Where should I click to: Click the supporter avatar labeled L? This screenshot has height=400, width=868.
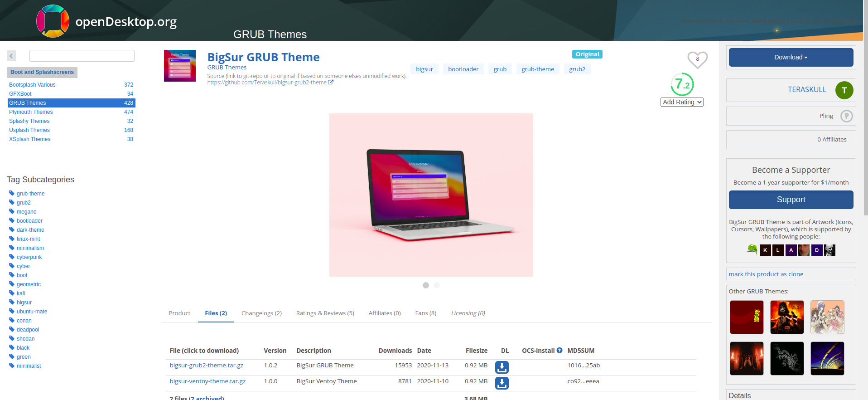coord(778,250)
